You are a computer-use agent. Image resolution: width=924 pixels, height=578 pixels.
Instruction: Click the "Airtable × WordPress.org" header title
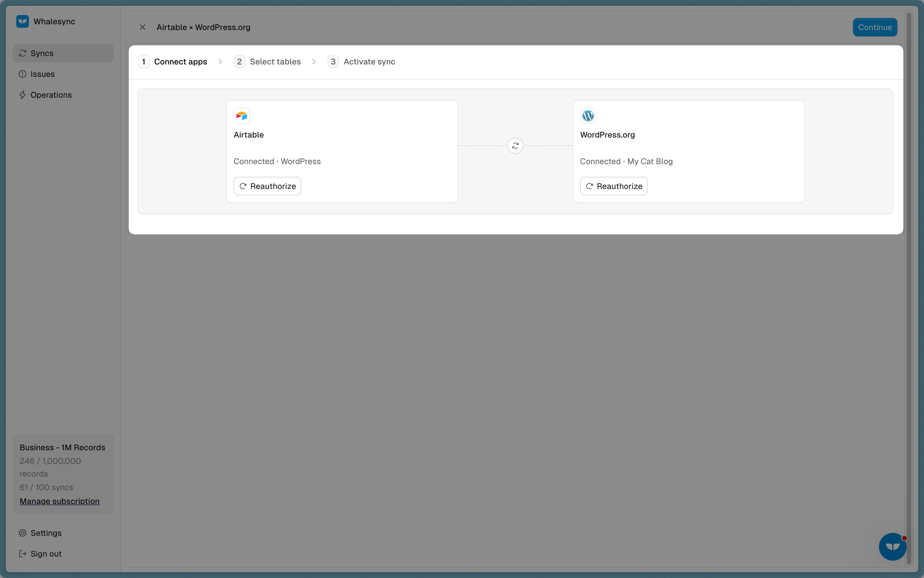[x=203, y=27]
